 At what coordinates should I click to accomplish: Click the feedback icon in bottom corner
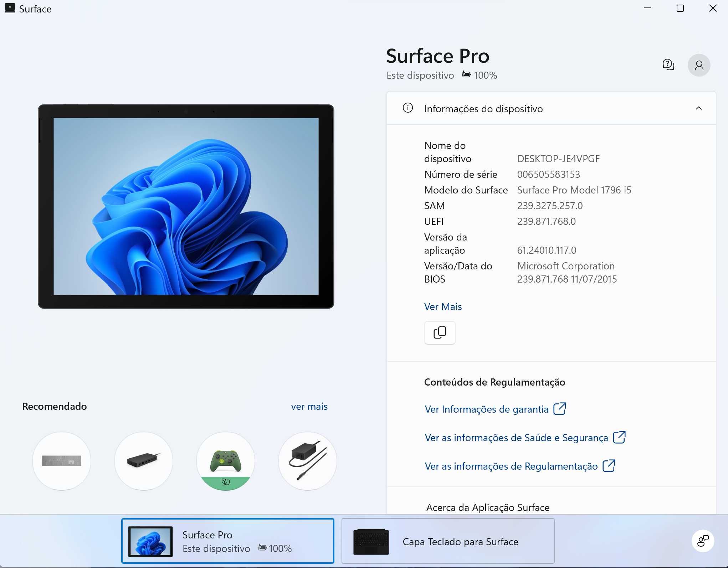(703, 541)
